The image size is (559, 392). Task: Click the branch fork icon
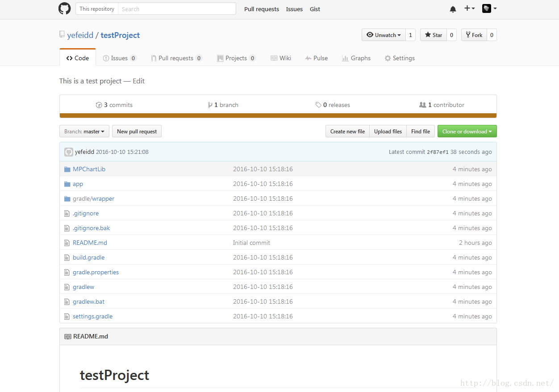click(210, 105)
